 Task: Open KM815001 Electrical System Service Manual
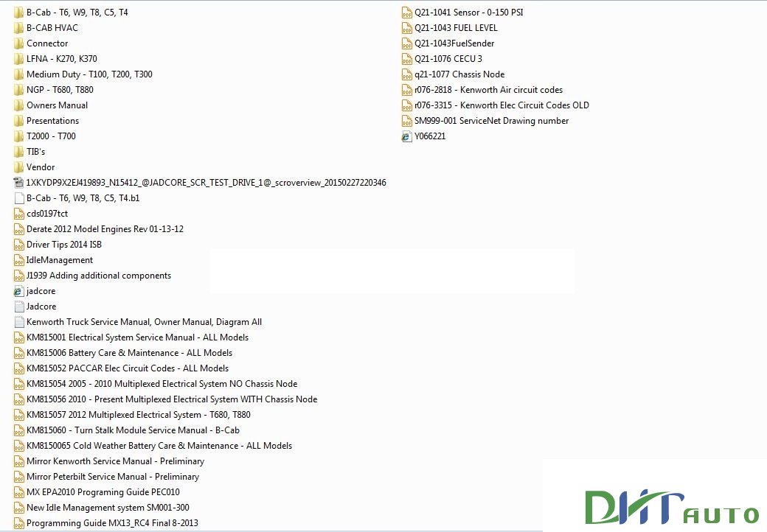(137, 337)
